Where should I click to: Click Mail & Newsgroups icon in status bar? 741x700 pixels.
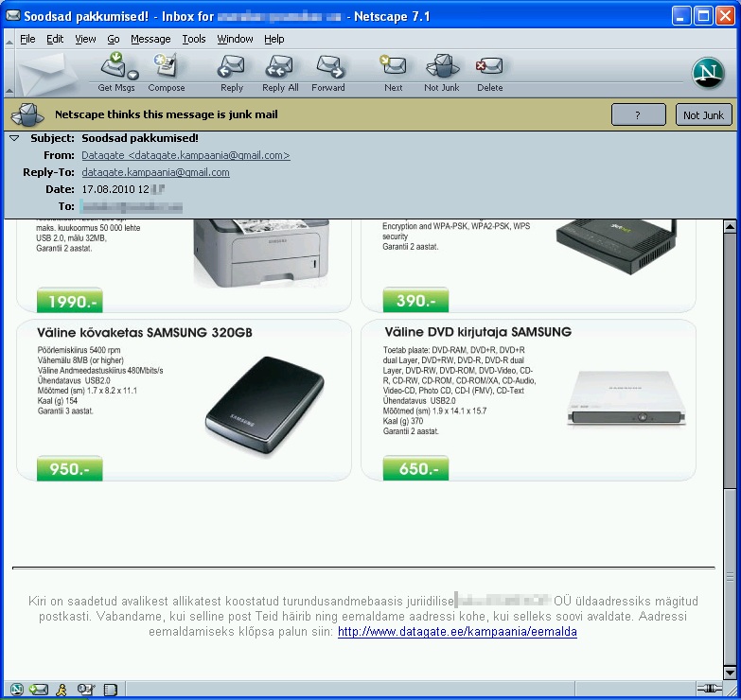click(x=38, y=690)
